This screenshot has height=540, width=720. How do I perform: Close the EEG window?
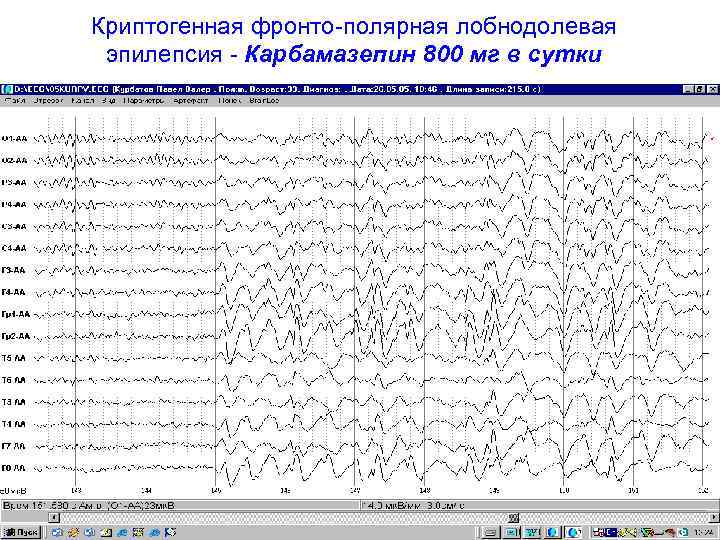pyautogui.click(x=712, y=90)
